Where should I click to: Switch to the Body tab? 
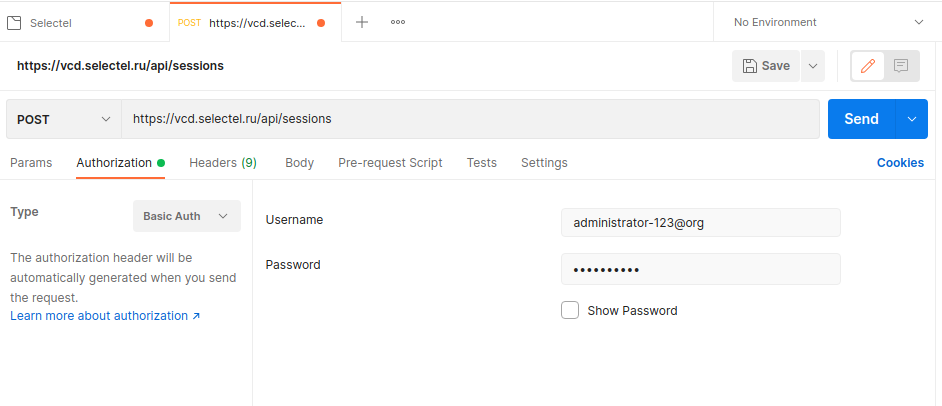click(x=299, y=163)
